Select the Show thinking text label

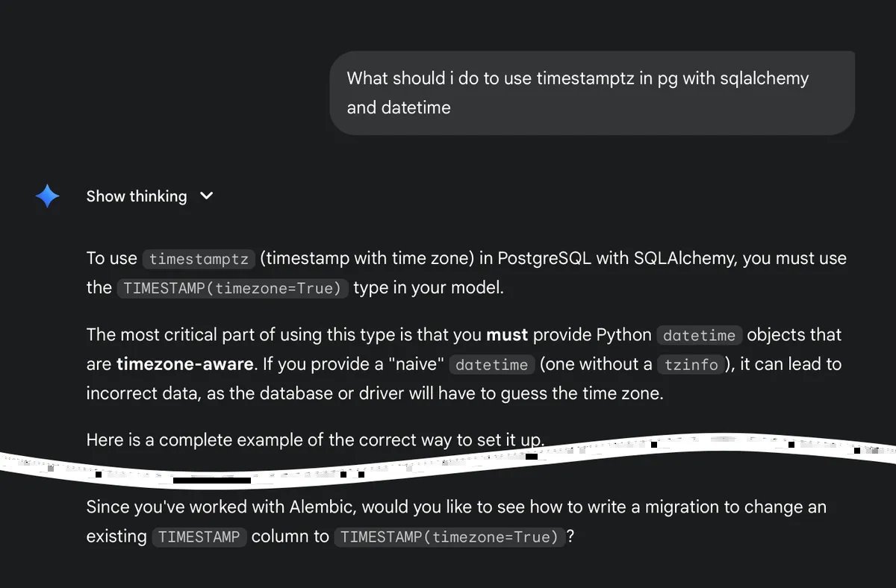137,196
